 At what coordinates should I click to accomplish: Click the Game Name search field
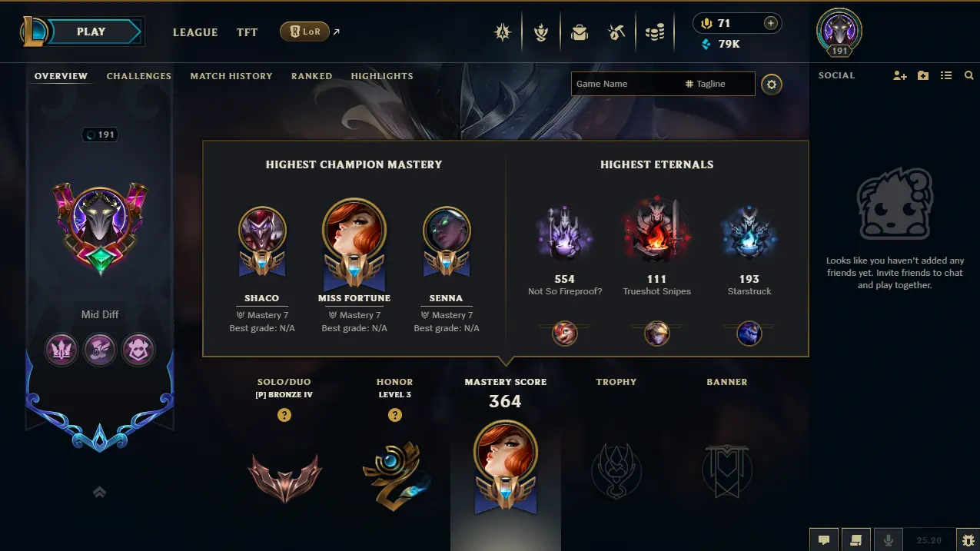tap(626, 84)
